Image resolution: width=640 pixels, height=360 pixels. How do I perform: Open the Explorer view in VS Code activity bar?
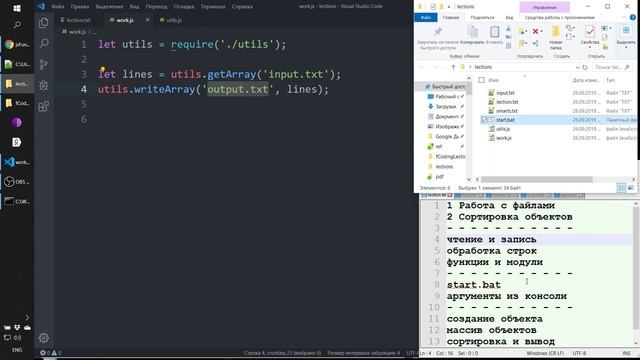click(x=44, y=23)
